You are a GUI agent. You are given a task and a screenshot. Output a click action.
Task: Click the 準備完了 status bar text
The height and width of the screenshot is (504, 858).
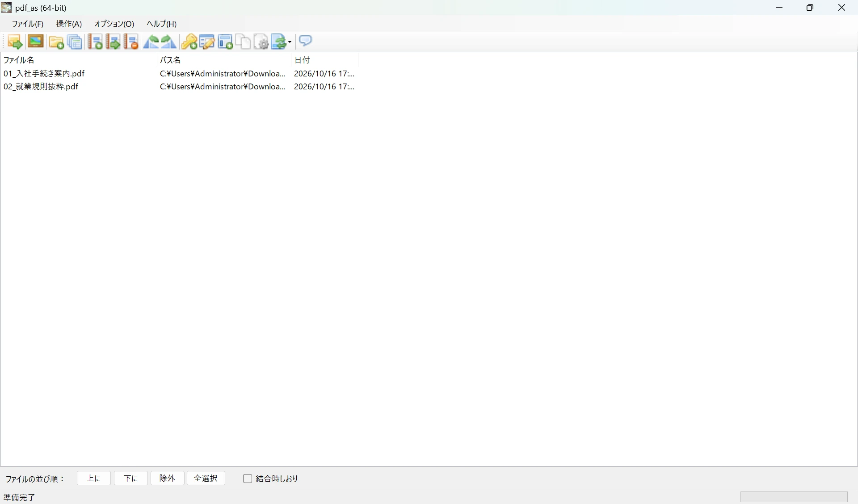[x=20, y=497]
